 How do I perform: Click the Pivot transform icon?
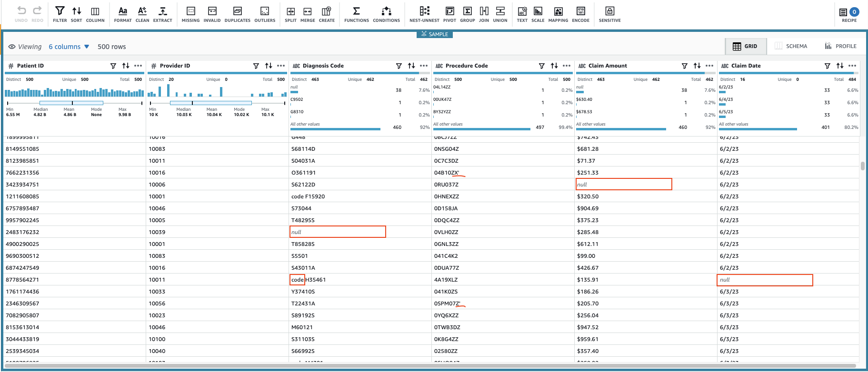pos(449,14)
